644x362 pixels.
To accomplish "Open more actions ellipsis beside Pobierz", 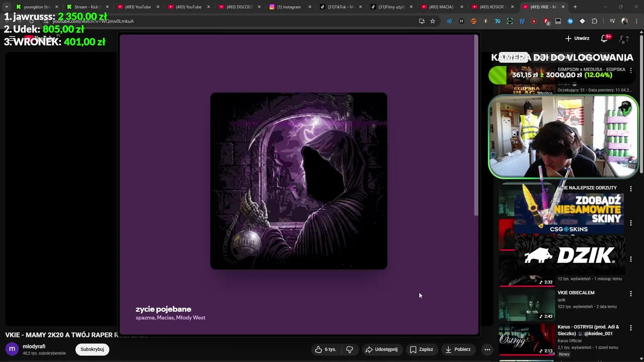I will (x=487, y=349).
